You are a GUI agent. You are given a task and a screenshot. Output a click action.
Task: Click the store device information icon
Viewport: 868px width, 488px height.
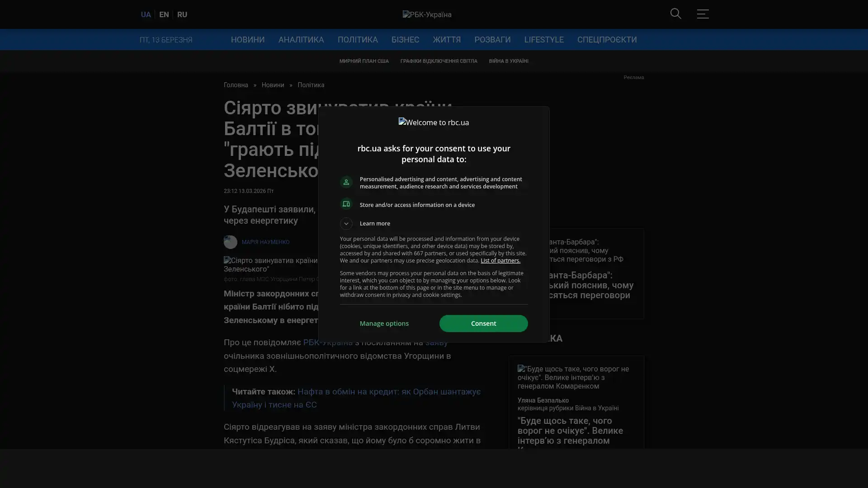click(x=346, y=204)
